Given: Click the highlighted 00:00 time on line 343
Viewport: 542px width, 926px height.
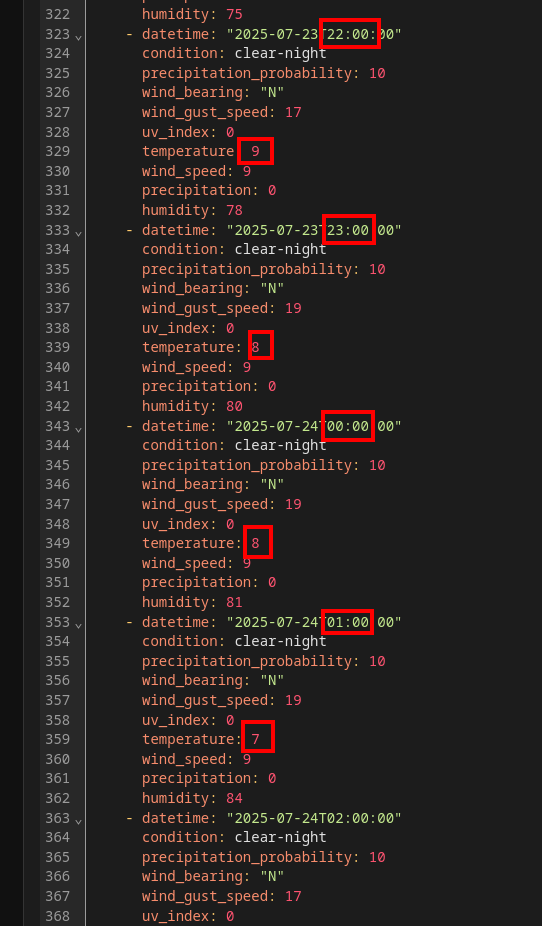Looking at the screenshot, I should (348, 426).
